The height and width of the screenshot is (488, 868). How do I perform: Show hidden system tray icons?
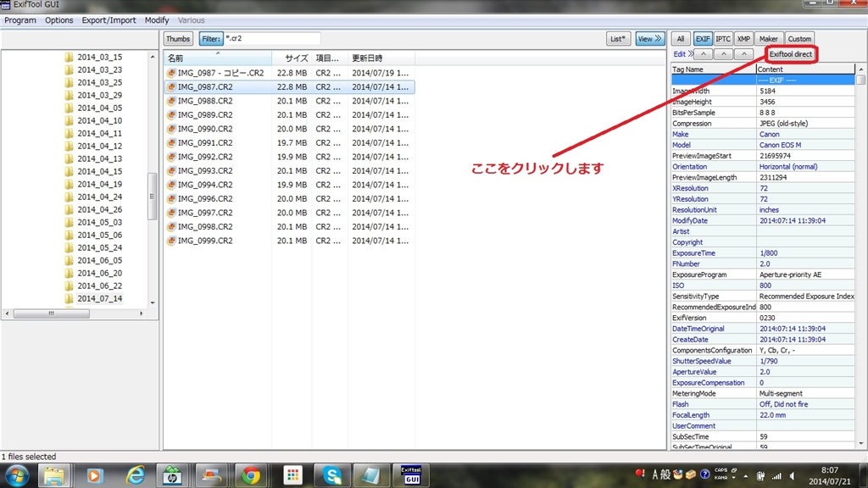tap(746, 476)
